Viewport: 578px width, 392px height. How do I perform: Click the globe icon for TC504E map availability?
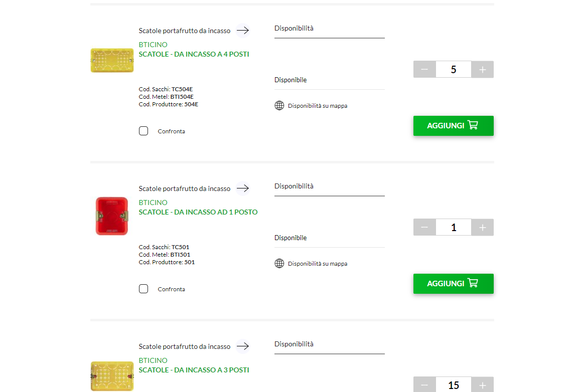[x=279, y=106]
